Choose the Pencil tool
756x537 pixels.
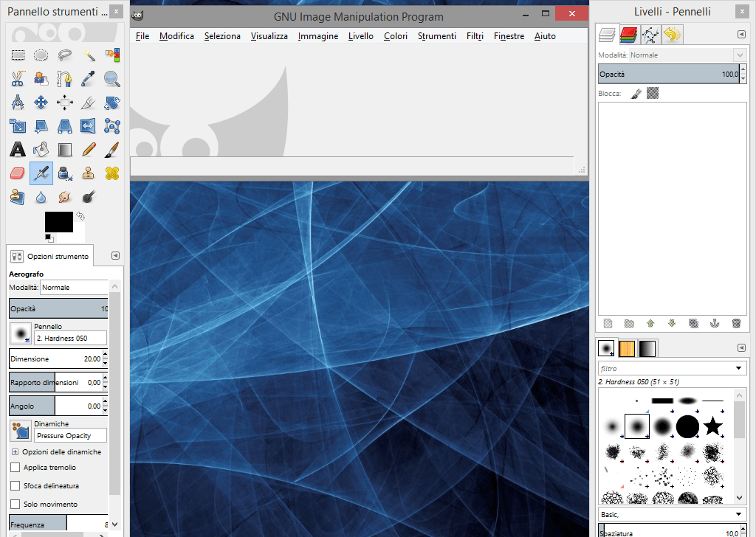[89, 150]
